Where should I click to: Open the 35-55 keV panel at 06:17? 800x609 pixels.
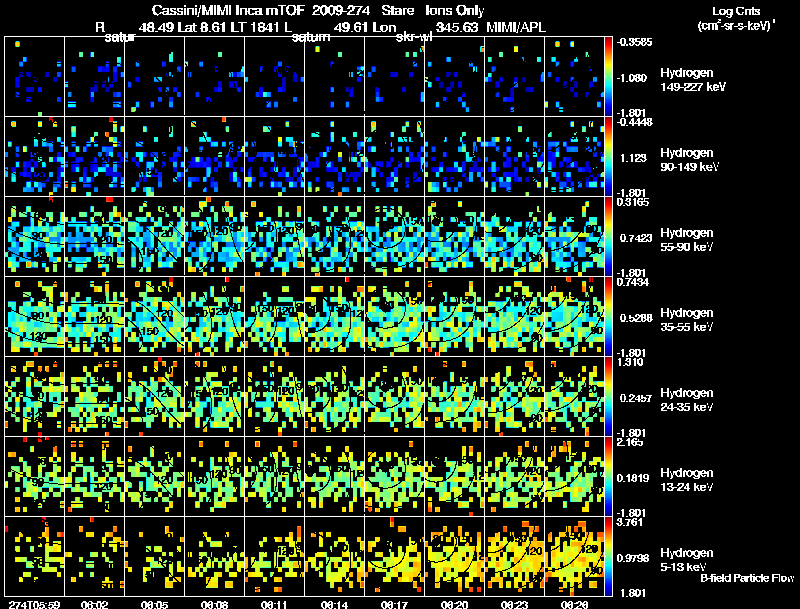(394, 317)
